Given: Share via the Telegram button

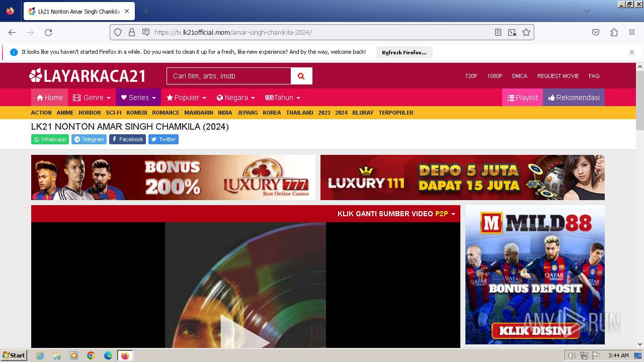Looking at the screenshot, I should [x=89, y=139].
